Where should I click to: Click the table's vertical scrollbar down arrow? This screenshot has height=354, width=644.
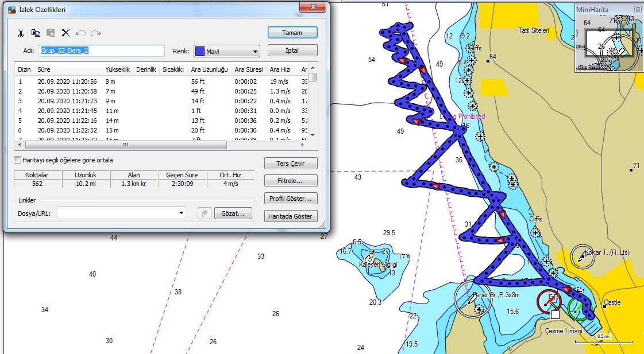(313, 135)
